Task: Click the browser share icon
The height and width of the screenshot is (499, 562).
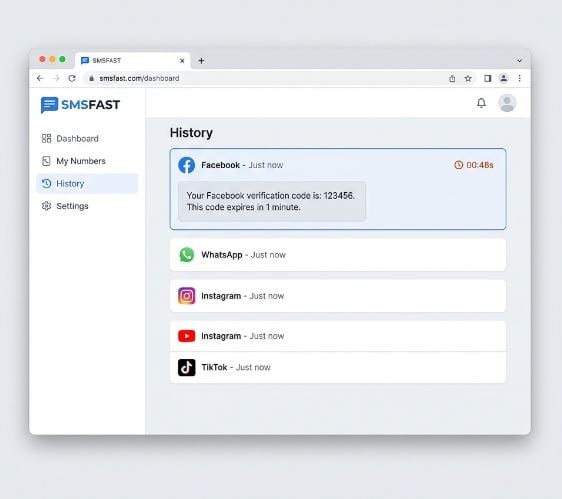Action: tap(452, 78)
